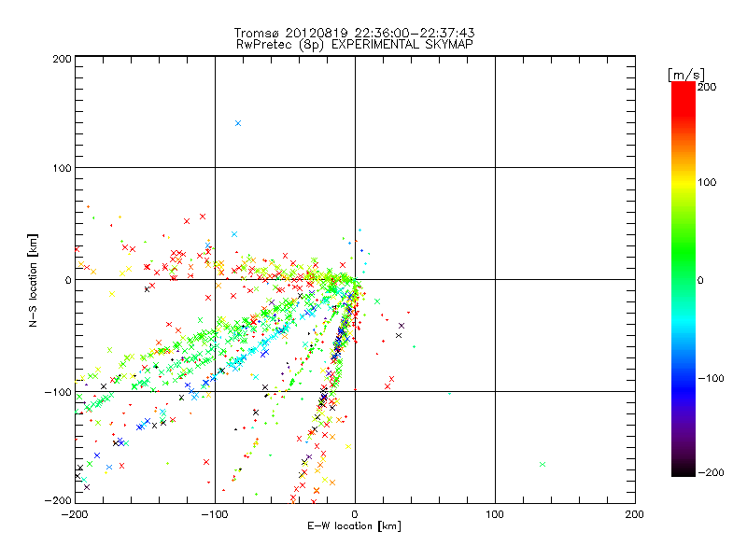Viewport: 747px width, 560px height.
Task: Click the x-axis tick label '-200'
Action: [75, 514]
